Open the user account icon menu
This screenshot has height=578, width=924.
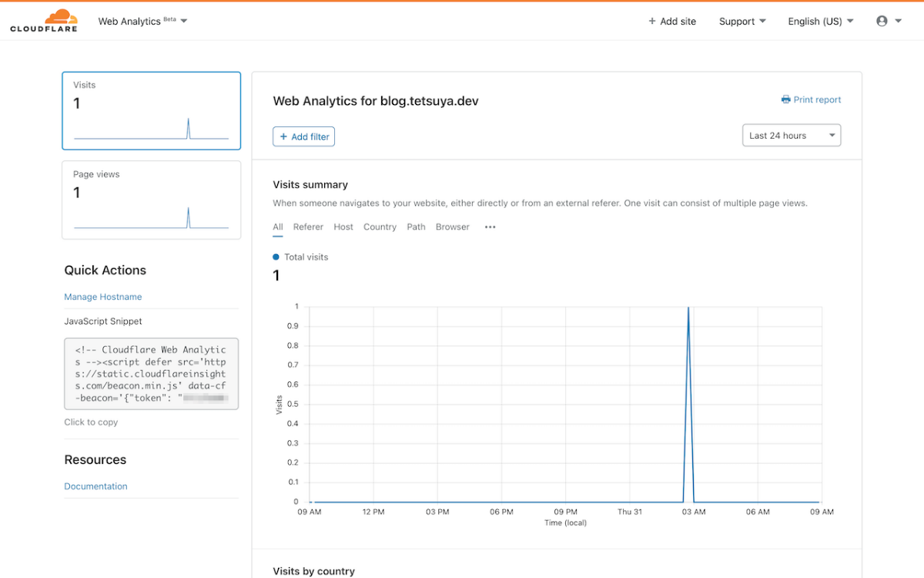[889, 22]
